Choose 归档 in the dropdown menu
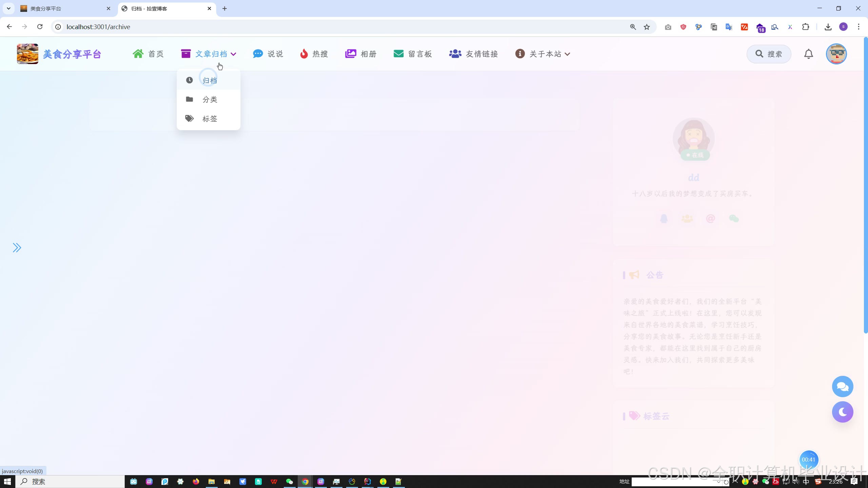The width and height of the screenshot is (868, 488). tap(209, 81)
